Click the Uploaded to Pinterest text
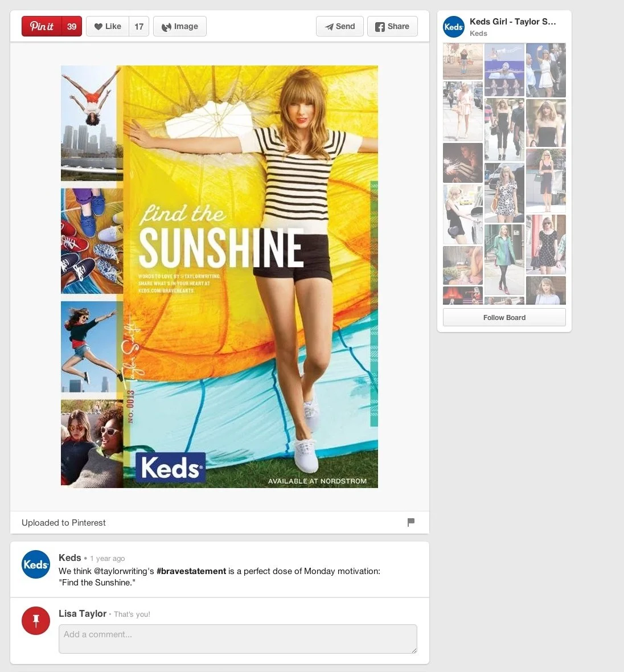This screenshot has width=624, height=672. 63,522
